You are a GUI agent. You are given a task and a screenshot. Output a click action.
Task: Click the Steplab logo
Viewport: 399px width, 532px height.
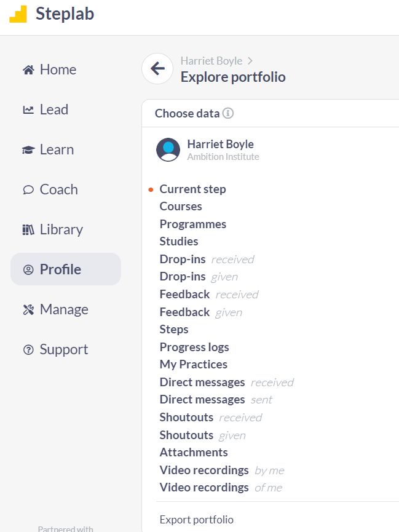52,14
